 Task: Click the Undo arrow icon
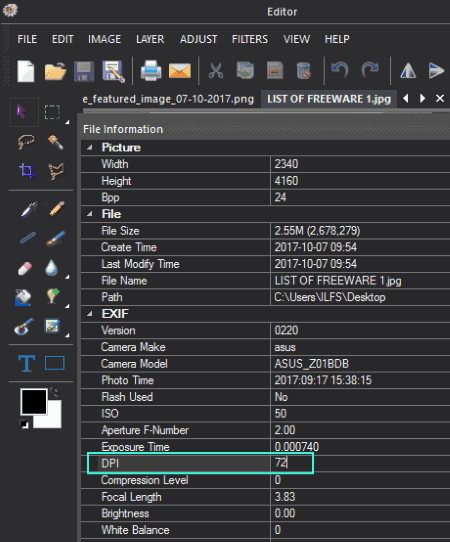pyautogui.click(x=339, y=70)
